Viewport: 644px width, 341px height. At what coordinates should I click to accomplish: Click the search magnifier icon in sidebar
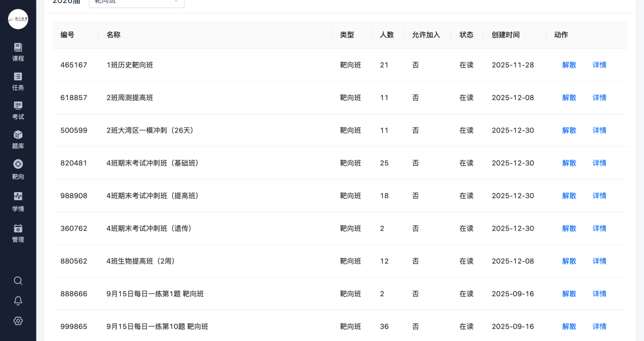[18, 281]
